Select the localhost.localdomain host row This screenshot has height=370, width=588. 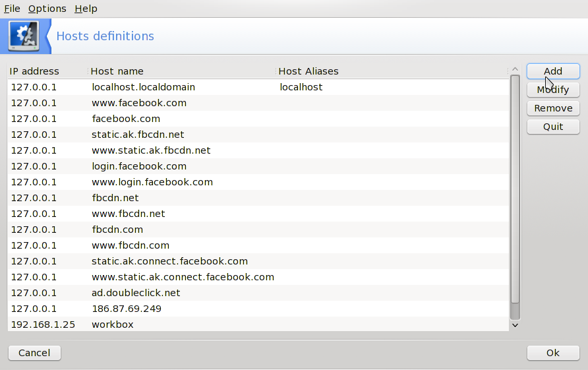tap(143, 87)
